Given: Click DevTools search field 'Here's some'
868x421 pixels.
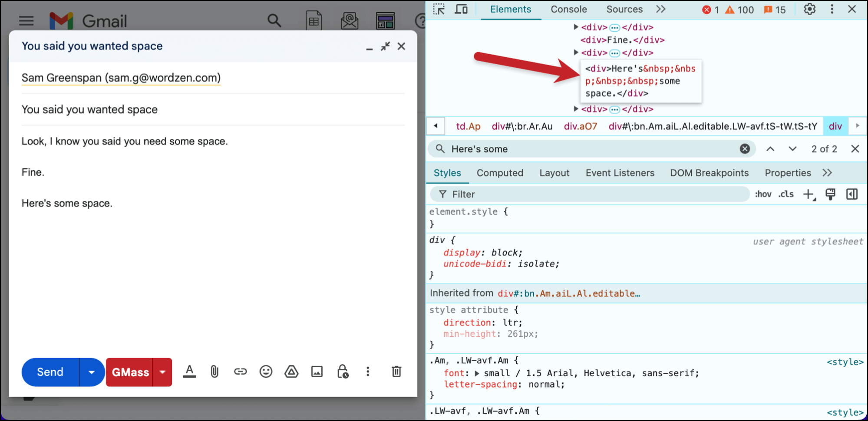Looking at the screenshot, I should (x=592, y=149).
